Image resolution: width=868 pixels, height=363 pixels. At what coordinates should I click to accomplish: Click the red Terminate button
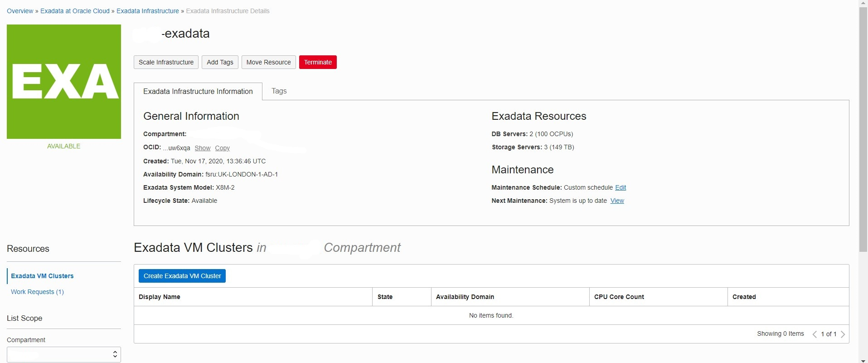coord(318,62)
